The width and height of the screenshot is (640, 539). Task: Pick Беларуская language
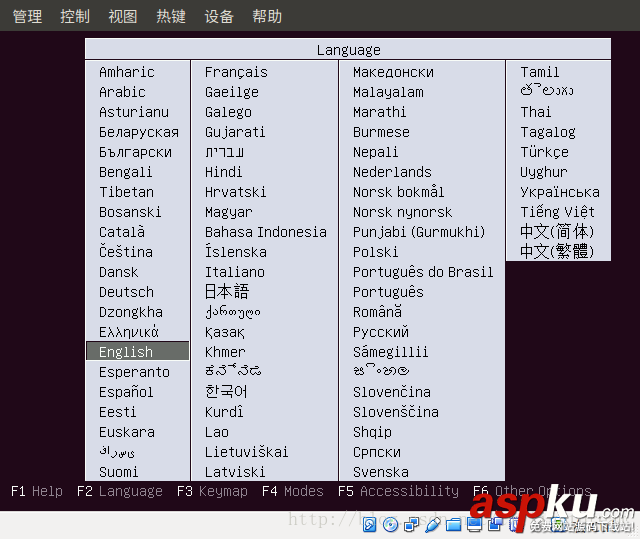pos(139,132)
